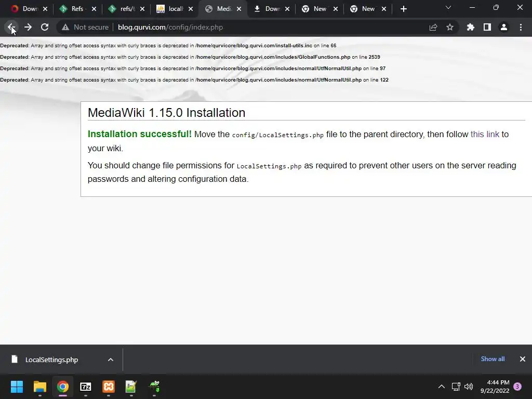This screenshot has height=399, width=532.
Task: Close the Downloads tab
Action: [287, 9]
